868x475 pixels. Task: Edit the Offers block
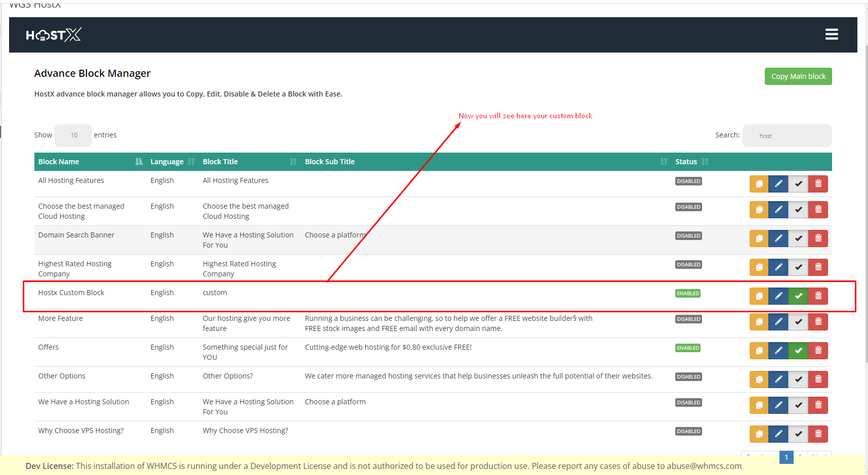(x=778, y=351)
